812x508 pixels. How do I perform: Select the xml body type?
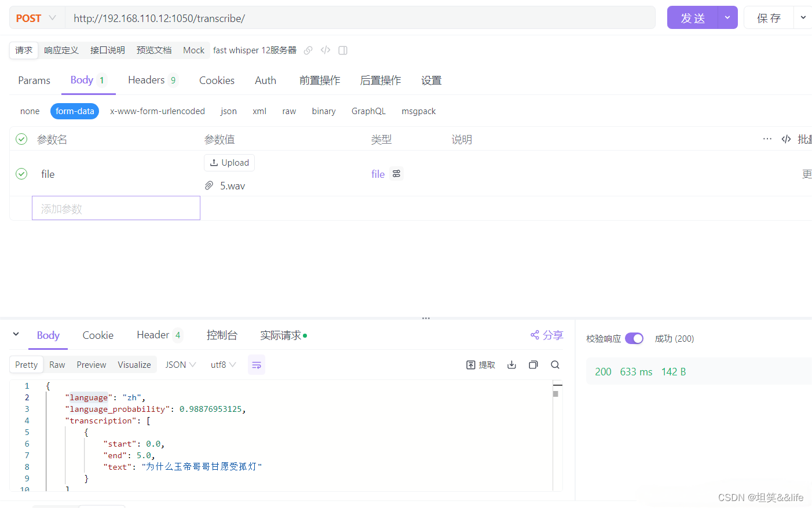click(259, 111)
